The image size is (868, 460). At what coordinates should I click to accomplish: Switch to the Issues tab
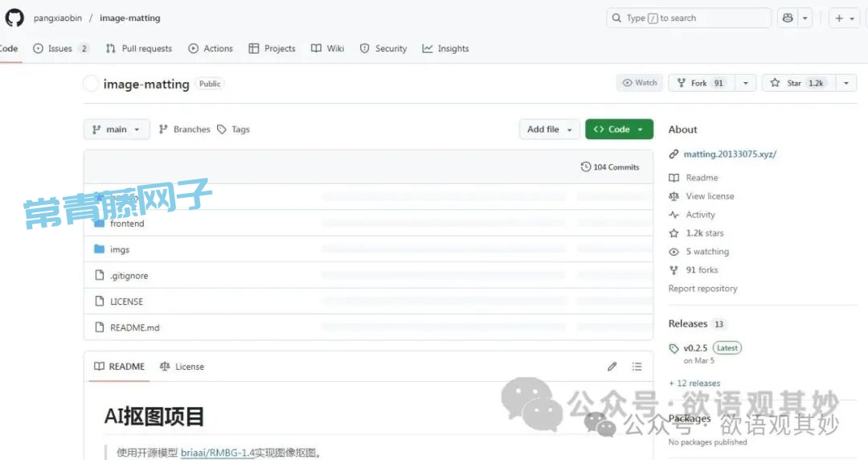pyautogui.click(x=60, y=48)
